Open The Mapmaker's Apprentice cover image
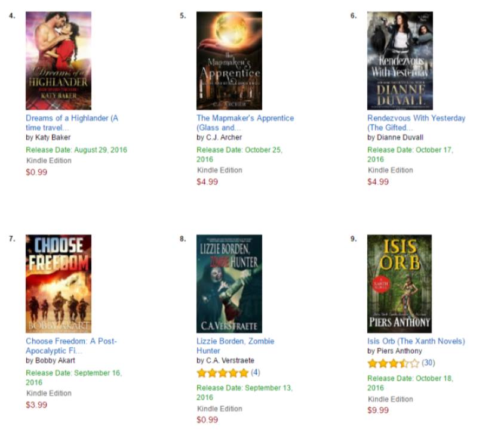Screen dimensions: 504x445 tap(229, 61)
